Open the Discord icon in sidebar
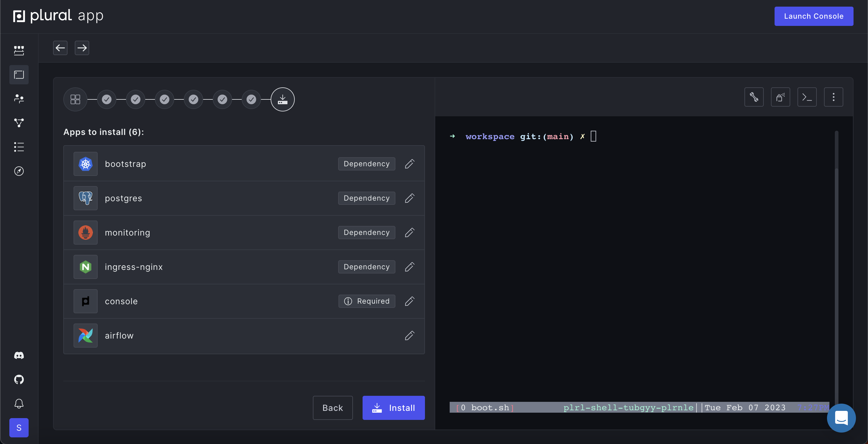The height and width of the screenshot is (444, 868). [19, 355]
